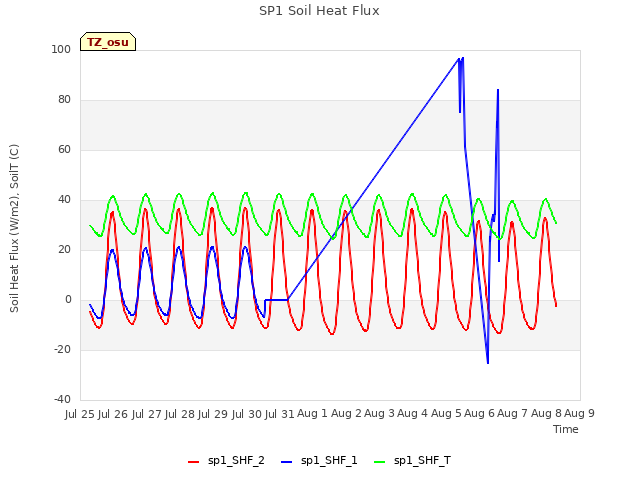Click the -40 y-axis tick label

(62, 399)
